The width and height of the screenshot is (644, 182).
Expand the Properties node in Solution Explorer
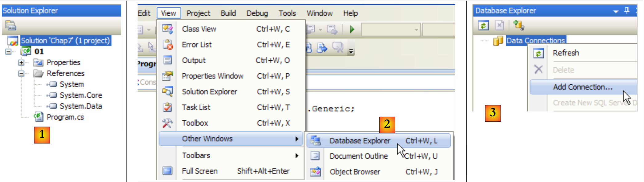tap(21, 63)
